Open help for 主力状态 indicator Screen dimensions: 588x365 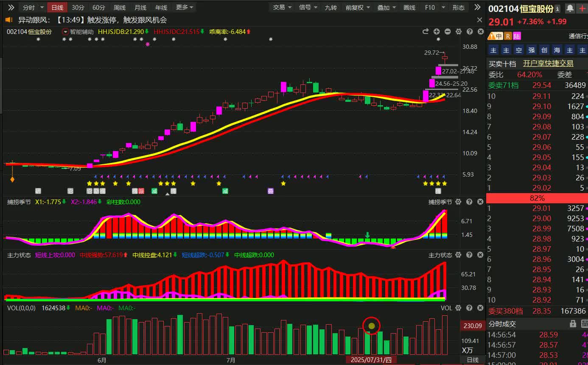[470, 255]
